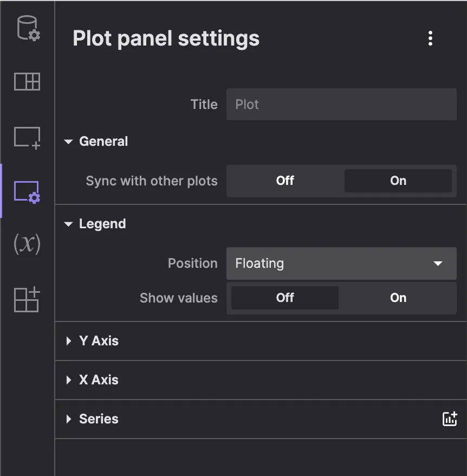Select the panel settings icon
The image size is (467, 476).
click(27, 191)
